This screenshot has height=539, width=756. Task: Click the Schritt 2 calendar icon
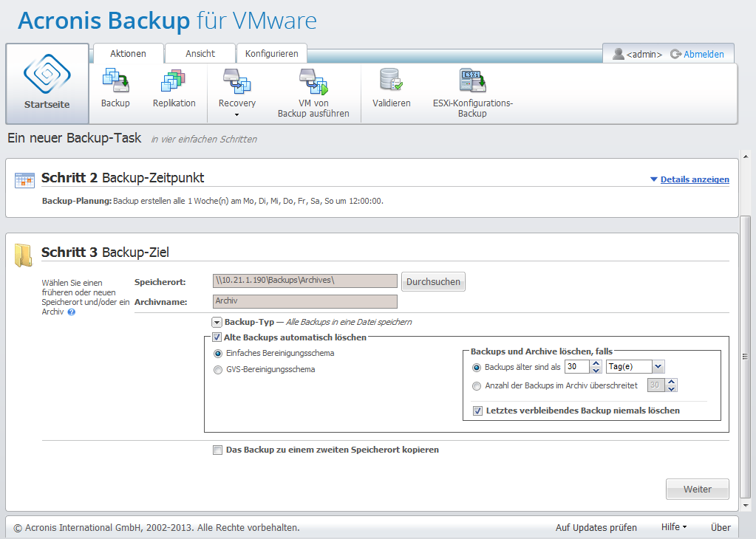coord(24,180)
